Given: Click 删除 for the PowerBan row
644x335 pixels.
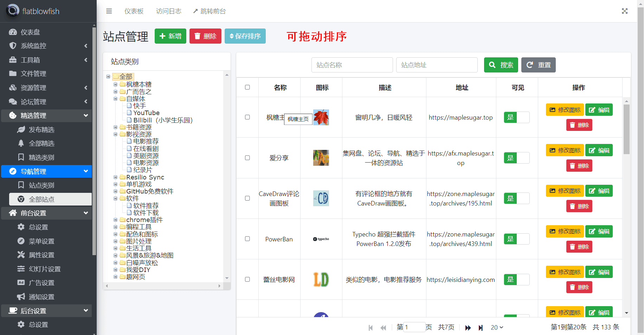Looking at the screenshot, I should (579, 247).
